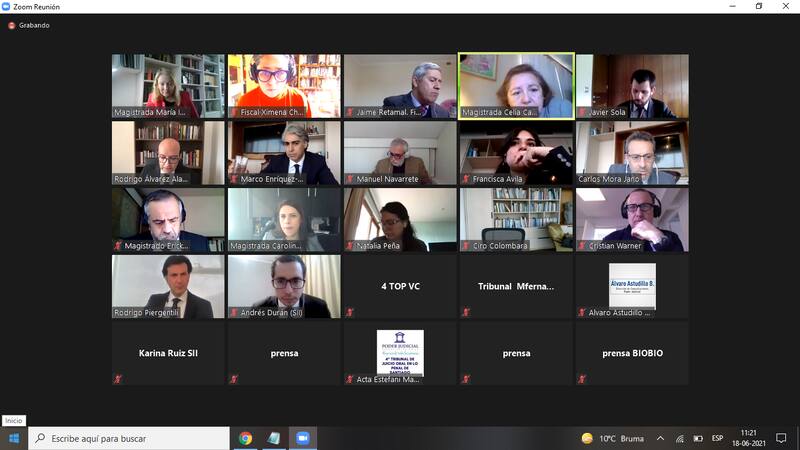
Task: Click the network Wi-Fi tray icon
Action: (x=679, y=438)
